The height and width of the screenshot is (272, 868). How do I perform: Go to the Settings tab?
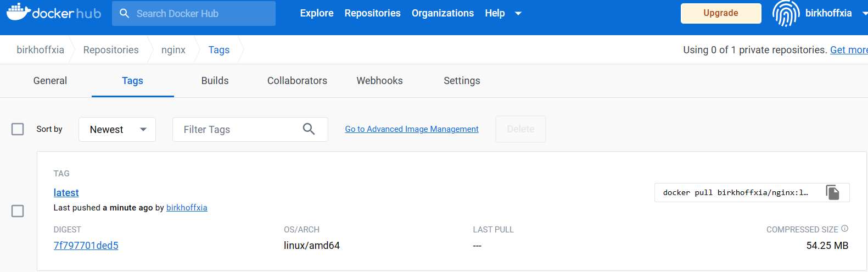click(x=462, y=81)
